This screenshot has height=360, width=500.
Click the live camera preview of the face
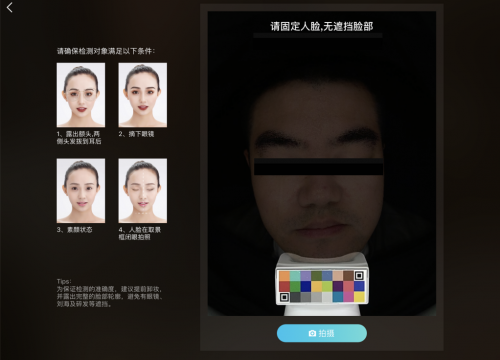click(322, 163)
